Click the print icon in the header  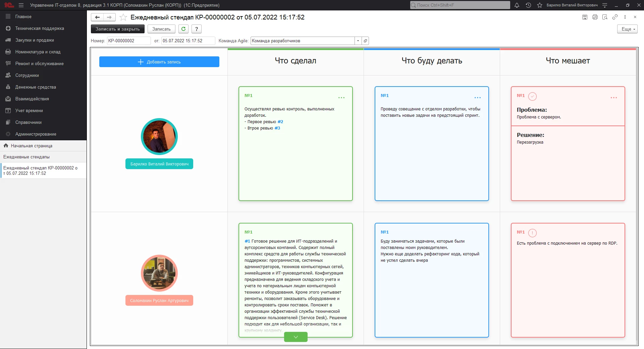595,17
